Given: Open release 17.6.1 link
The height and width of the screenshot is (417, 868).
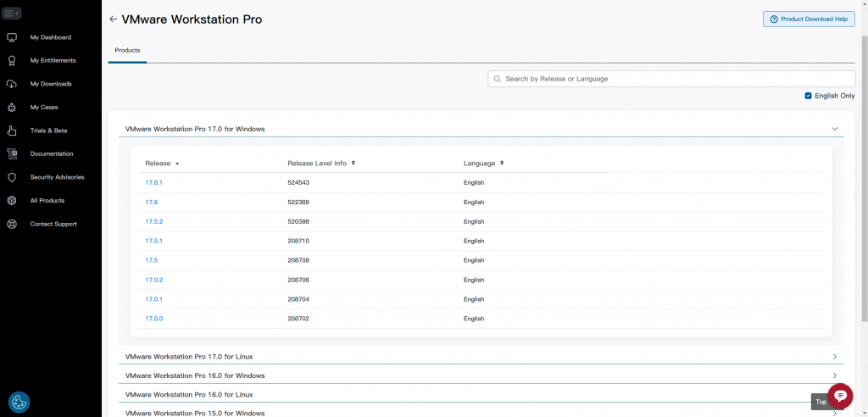Looking at the screenshot, I should pos(154,183).
